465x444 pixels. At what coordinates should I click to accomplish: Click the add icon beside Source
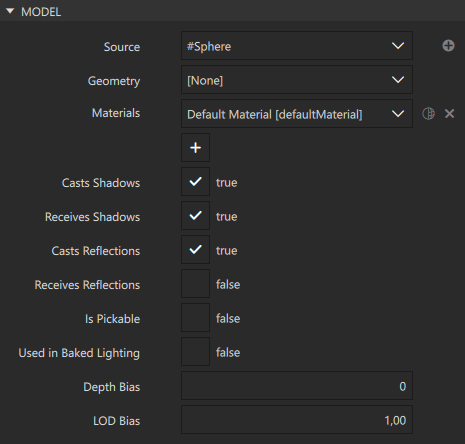[448, 46]
